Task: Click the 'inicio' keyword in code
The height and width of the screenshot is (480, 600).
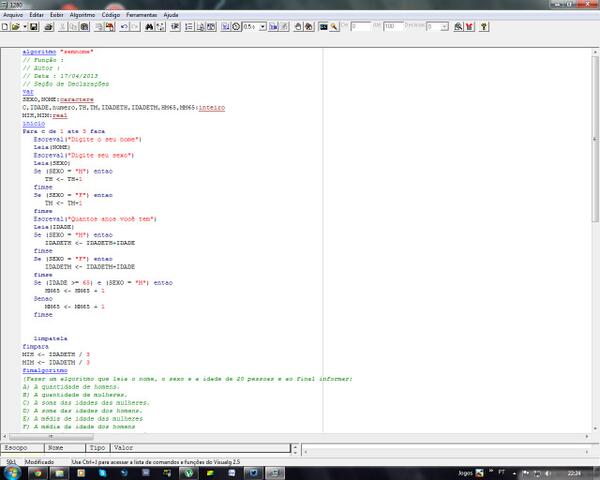Action: pyautogui.click(x=34, y=124)
